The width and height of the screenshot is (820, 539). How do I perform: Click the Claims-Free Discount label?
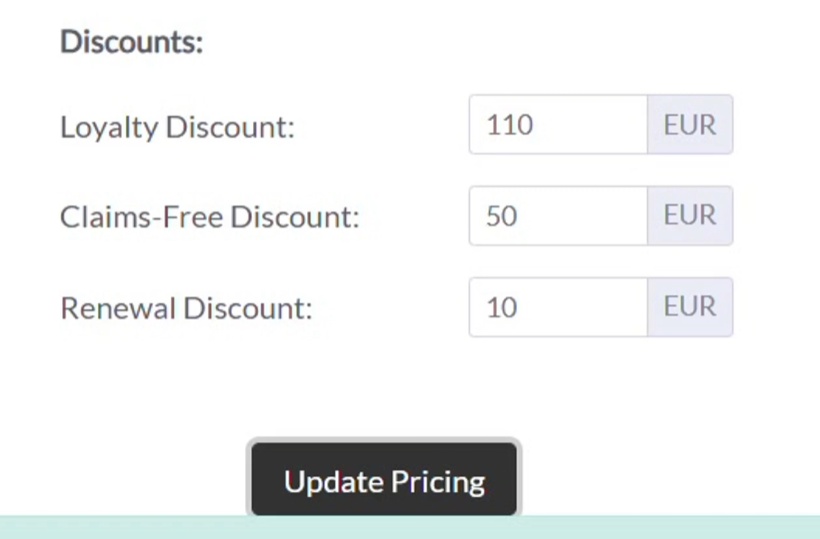click(210, 216)
